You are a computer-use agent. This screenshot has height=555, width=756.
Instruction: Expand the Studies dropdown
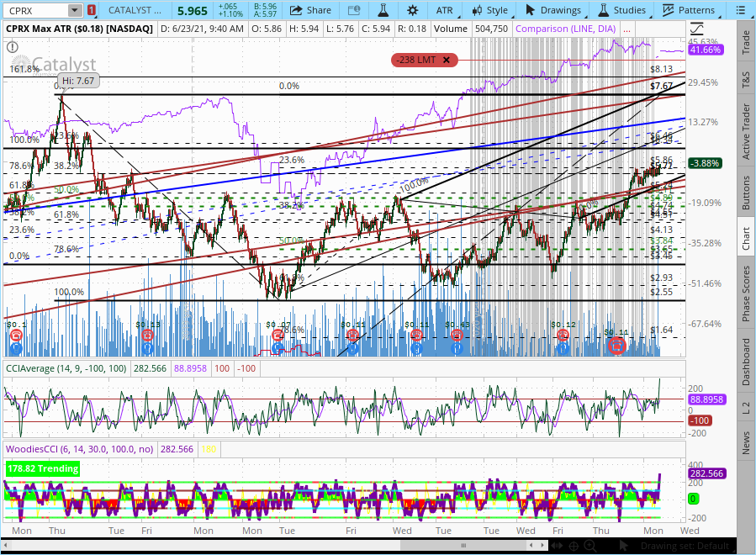click(621, 10)
